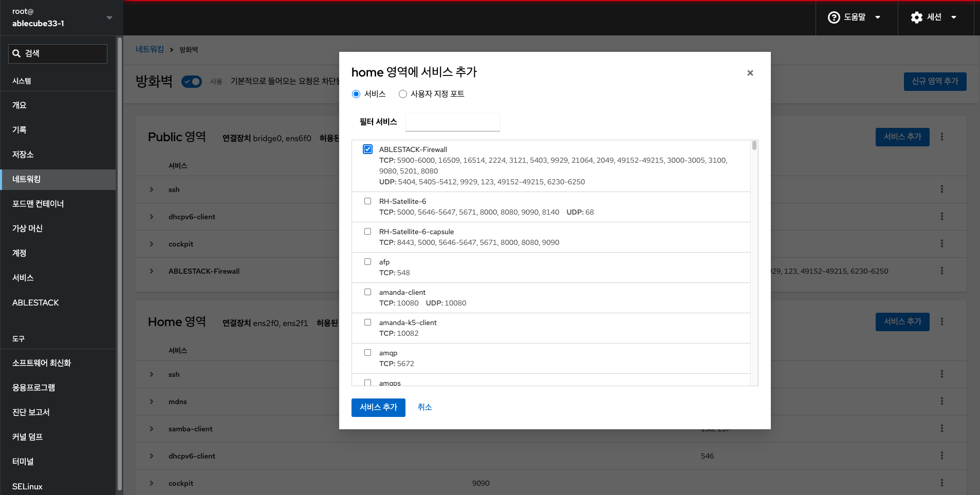Open kebab menu for mdns row
This screenshot has width=980, height=495.
[941, 401]
